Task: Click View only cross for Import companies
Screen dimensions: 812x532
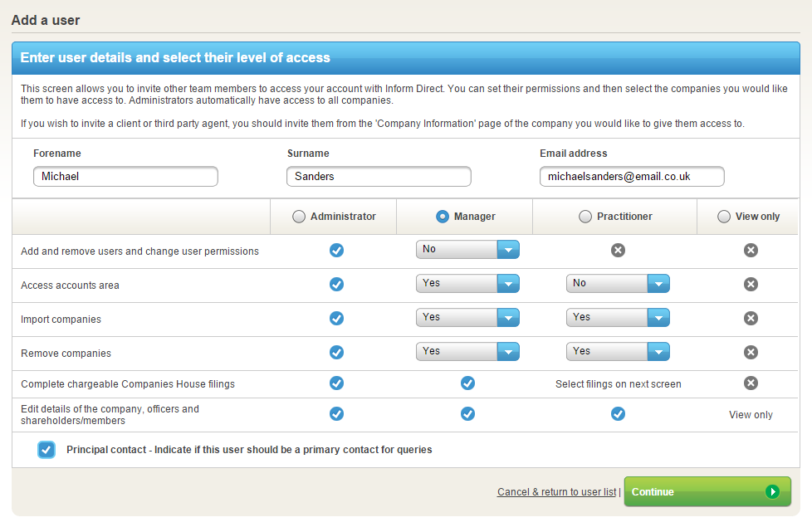Action: (x=751, y=318)
